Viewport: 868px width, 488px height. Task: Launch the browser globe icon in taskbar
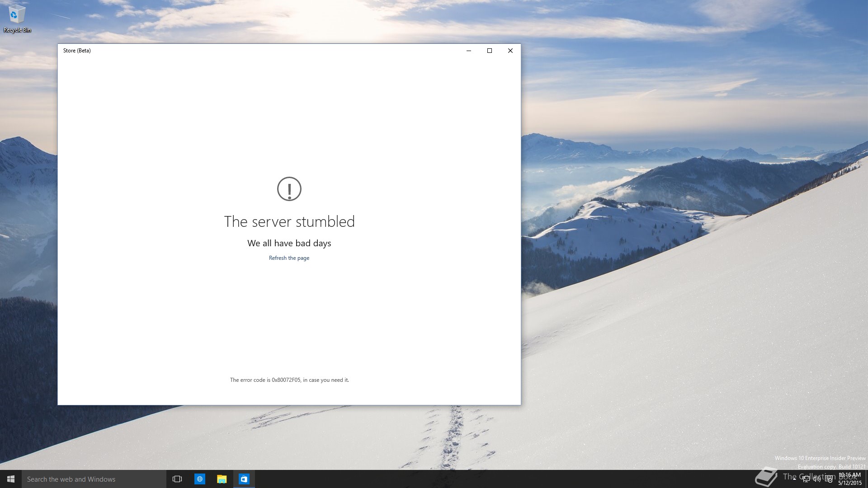click(x=199, y=479)
